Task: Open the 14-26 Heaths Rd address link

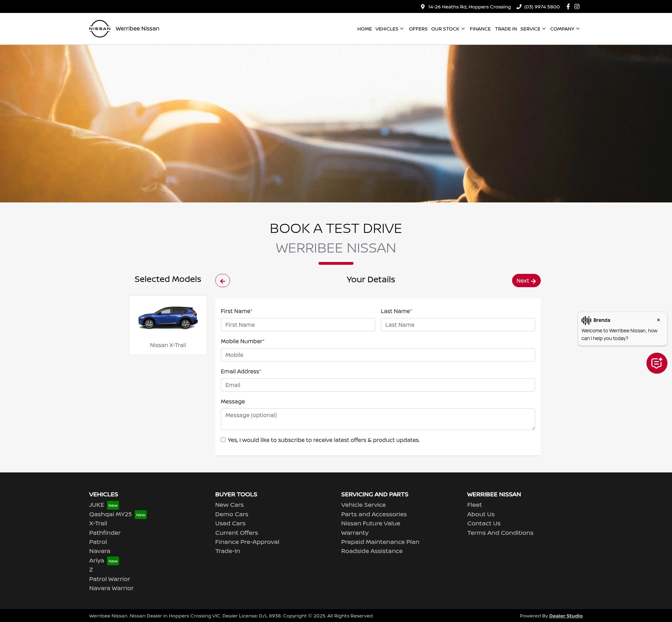Action: click(x=469, y=7)
